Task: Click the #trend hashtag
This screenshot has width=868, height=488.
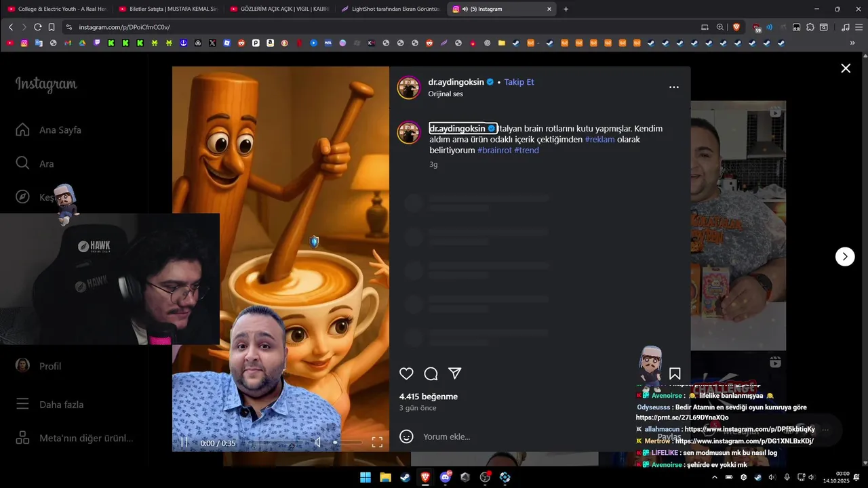Action: [526, 150]
